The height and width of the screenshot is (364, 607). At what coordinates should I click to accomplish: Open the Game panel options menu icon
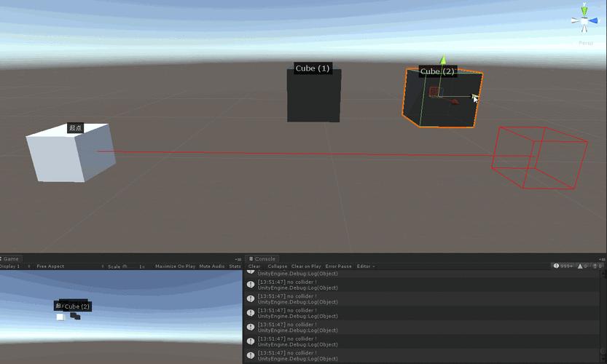click(238, 259)
